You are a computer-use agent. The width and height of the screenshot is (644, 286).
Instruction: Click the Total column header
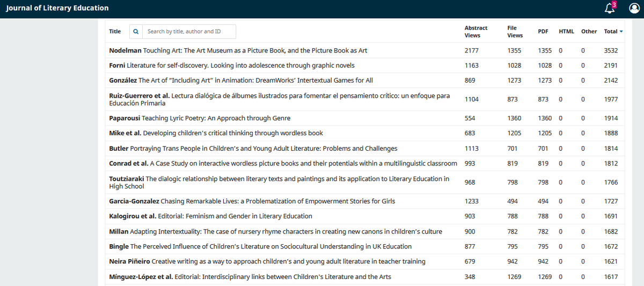coord(611,32)
